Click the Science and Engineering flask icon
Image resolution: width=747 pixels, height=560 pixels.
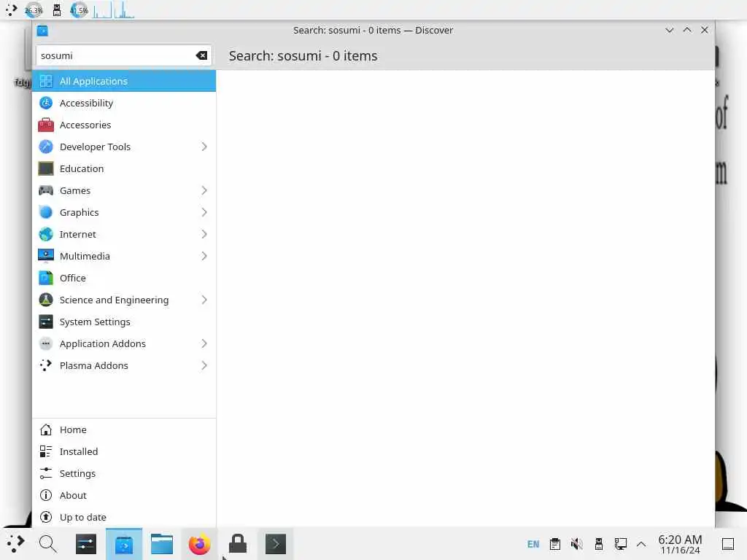(x=46, y=300)
